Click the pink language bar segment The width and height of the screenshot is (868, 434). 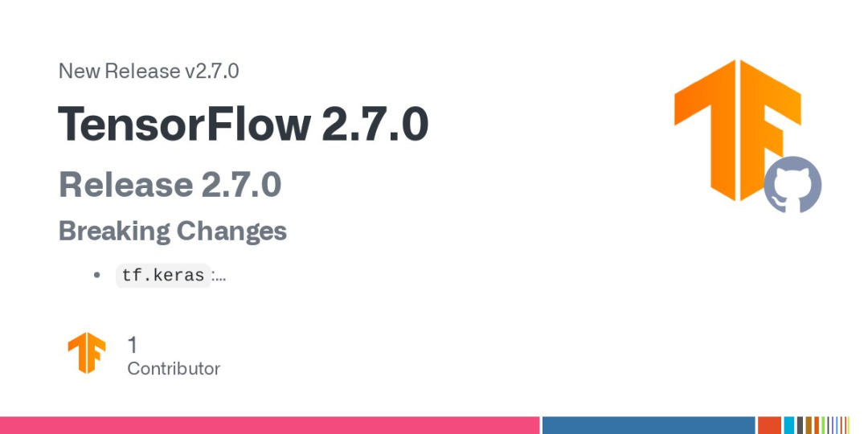(x=269, y=425)
